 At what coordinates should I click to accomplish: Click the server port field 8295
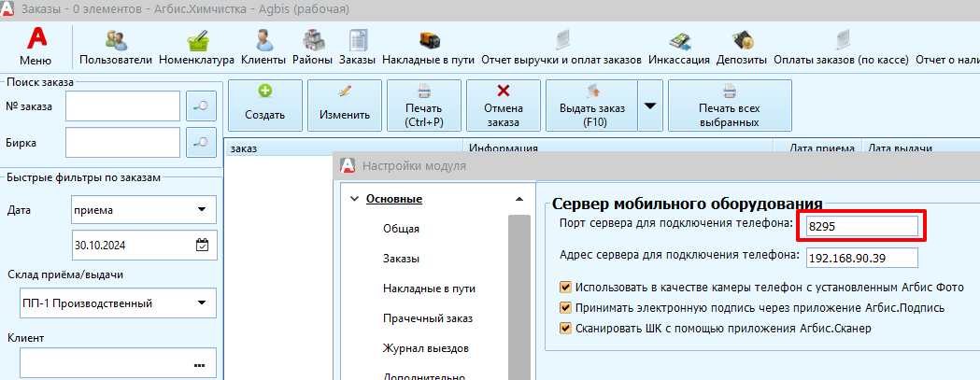(861, 226)
